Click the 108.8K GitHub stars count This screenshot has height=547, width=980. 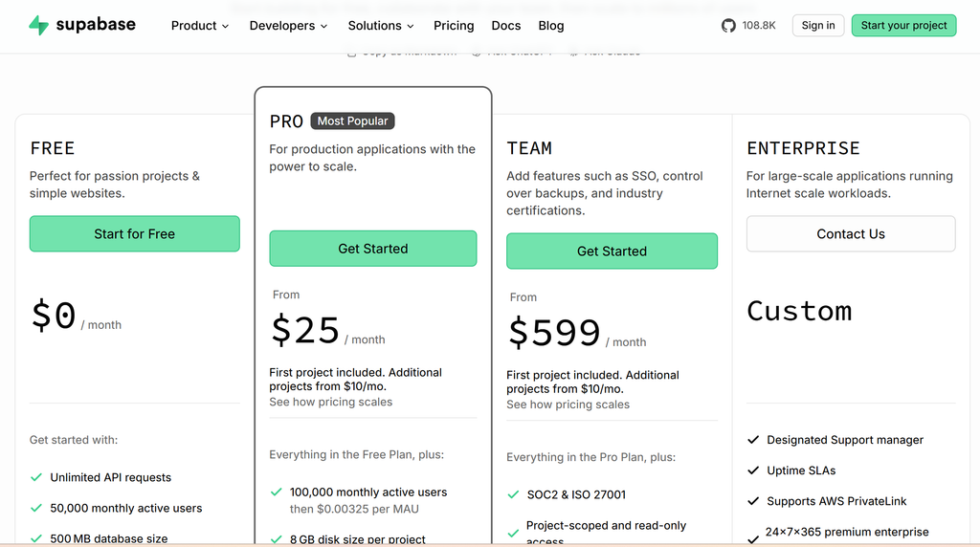759,26
